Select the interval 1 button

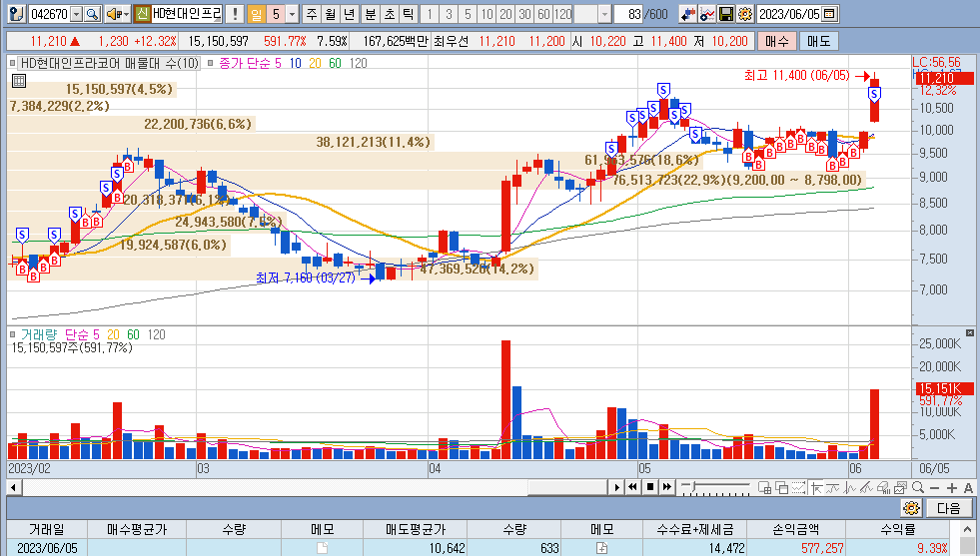(430, 14)
